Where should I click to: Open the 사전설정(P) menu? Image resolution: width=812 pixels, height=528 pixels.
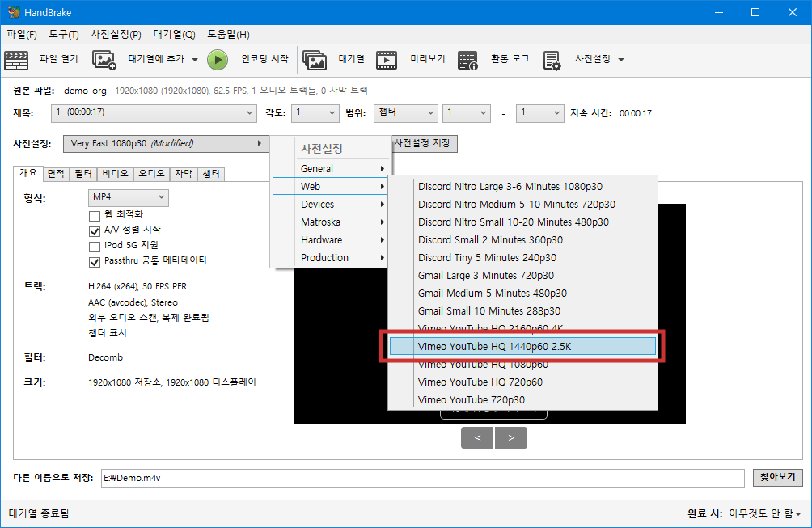116,35
